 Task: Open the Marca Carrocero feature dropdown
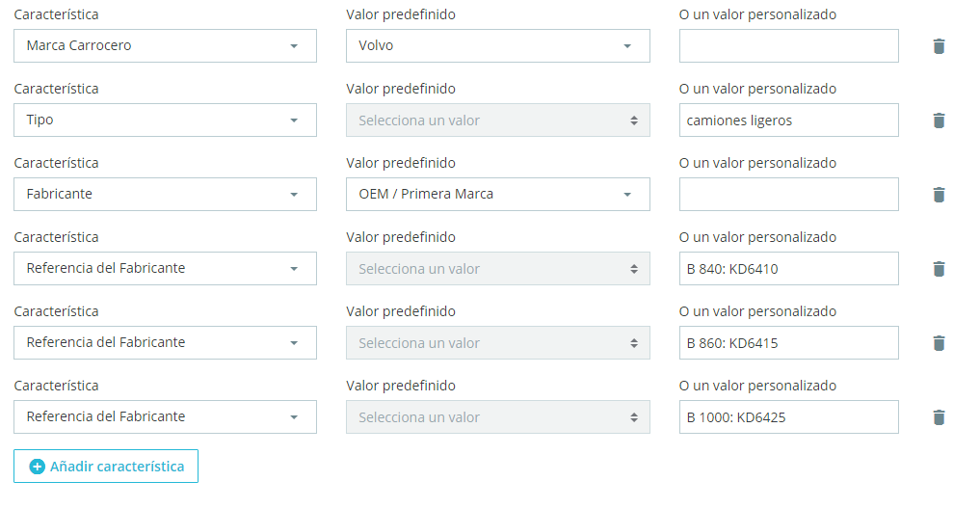tap(165, 46)
